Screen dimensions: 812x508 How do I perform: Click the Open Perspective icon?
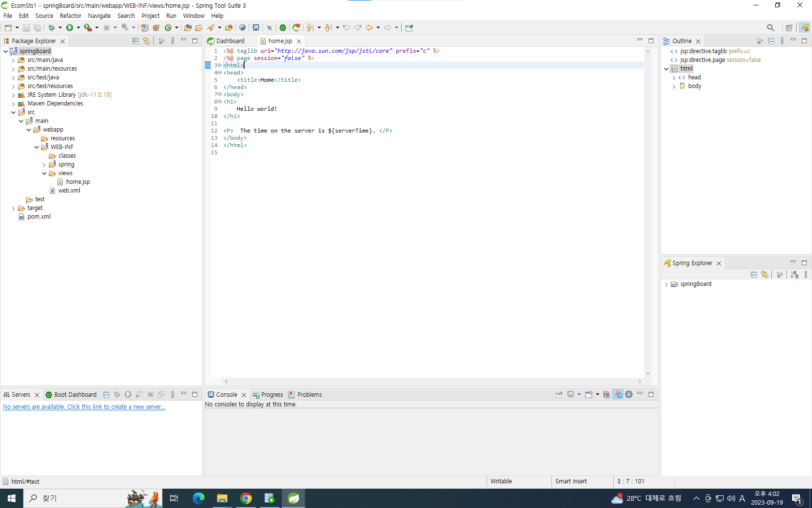(x=789, y=28)
